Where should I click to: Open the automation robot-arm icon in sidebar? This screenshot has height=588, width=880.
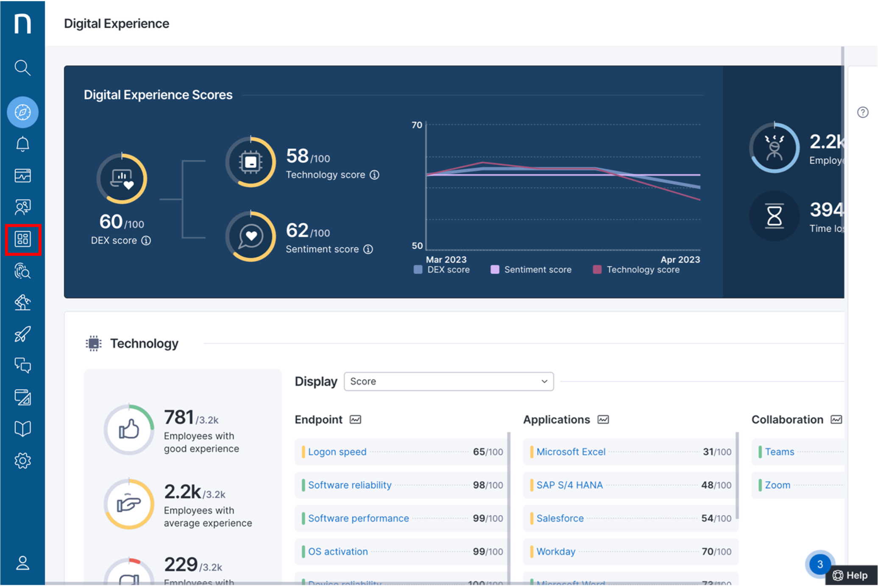pos(22,302)
